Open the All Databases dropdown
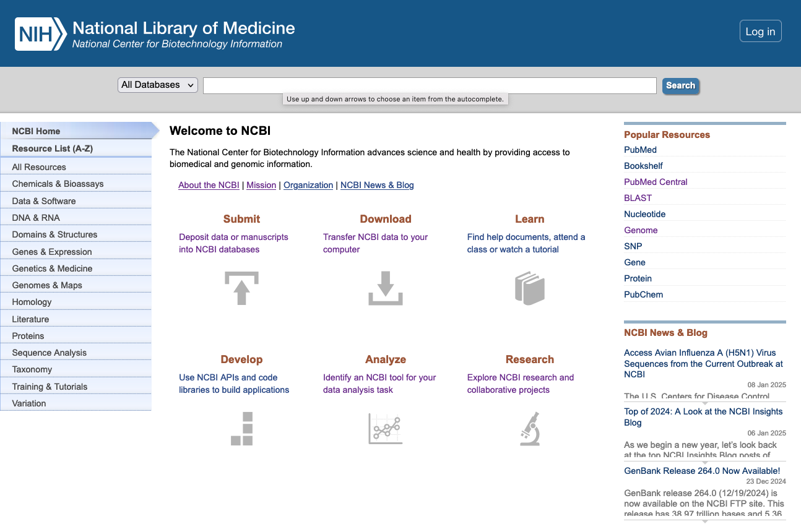 tap(157, 85)
